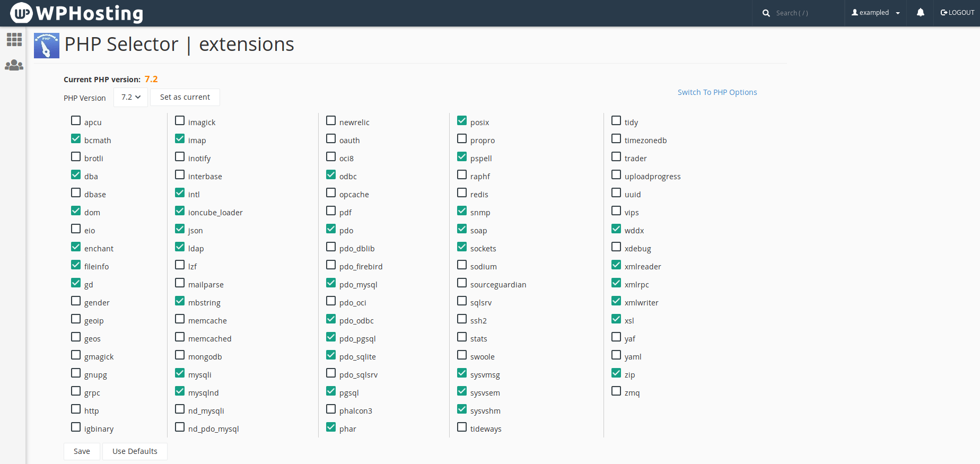The image size is (980, 464).
Task: Click Current PHP version 7.2 value
Action: coord(151,79)
